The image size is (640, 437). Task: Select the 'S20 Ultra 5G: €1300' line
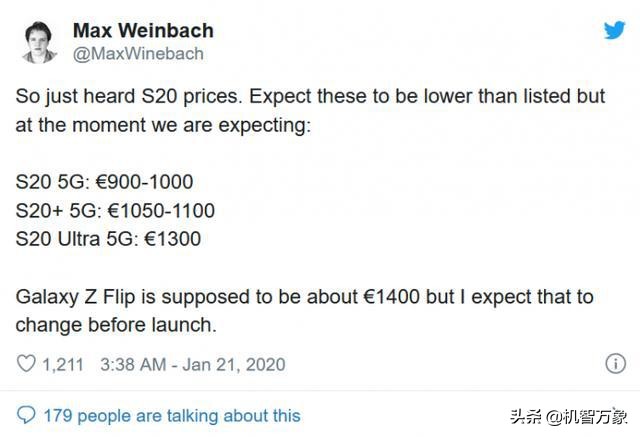[x=108, y=239]
